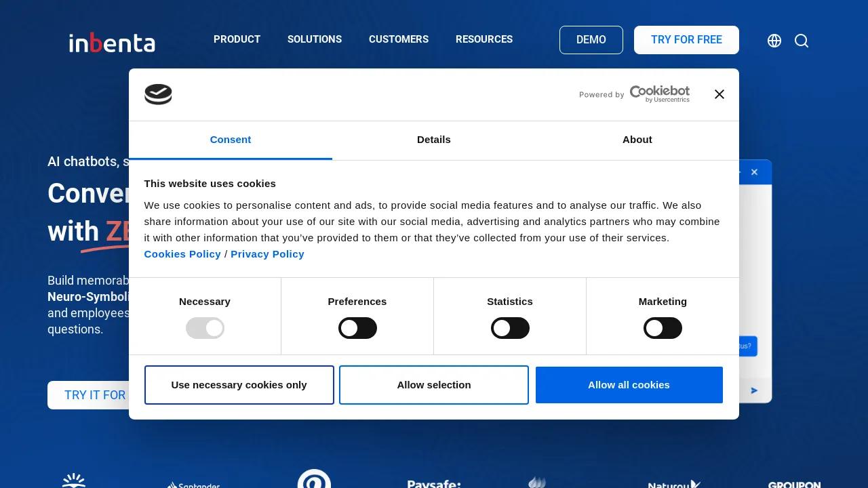Click the Marketing category label

(x=663, y=302)
